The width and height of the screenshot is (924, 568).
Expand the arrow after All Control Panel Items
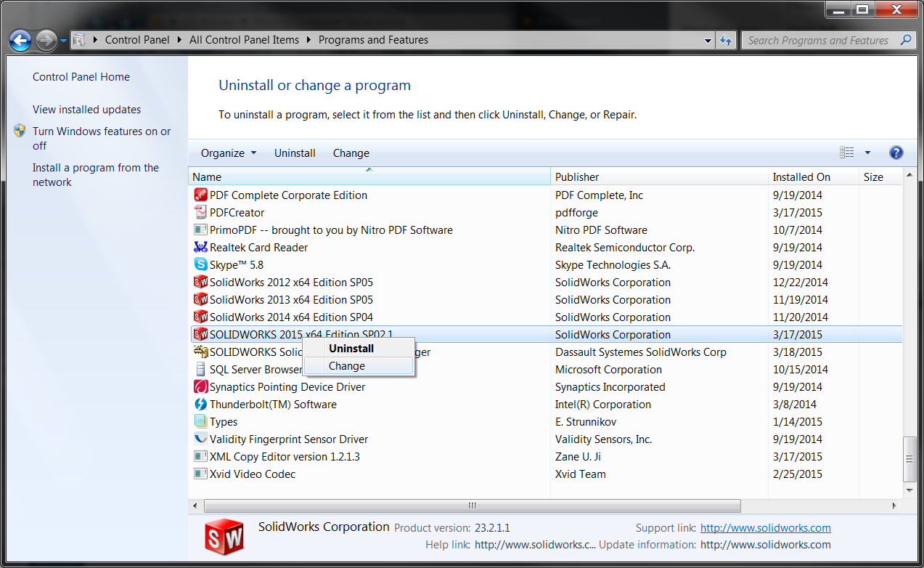[309, 40]
